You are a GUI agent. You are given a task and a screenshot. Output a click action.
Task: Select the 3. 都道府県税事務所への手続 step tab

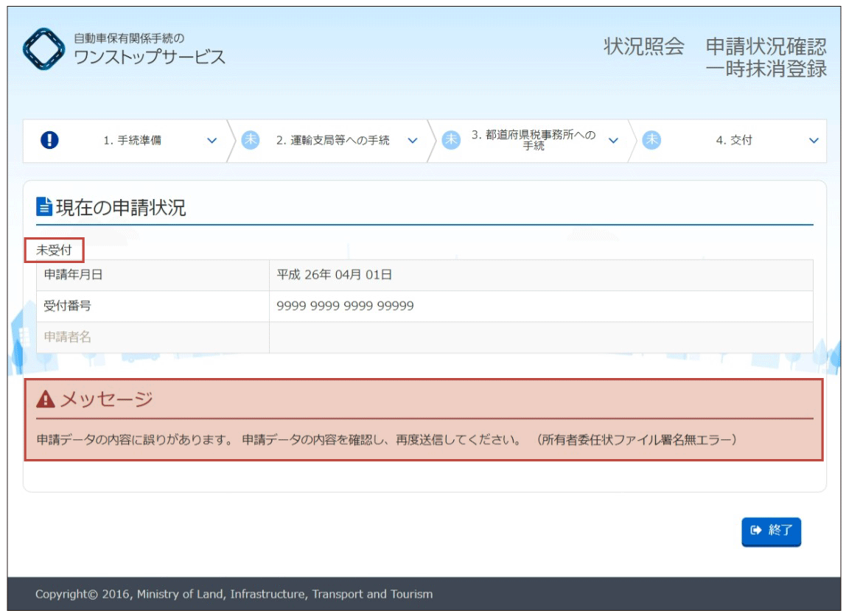tap(531, 141)
